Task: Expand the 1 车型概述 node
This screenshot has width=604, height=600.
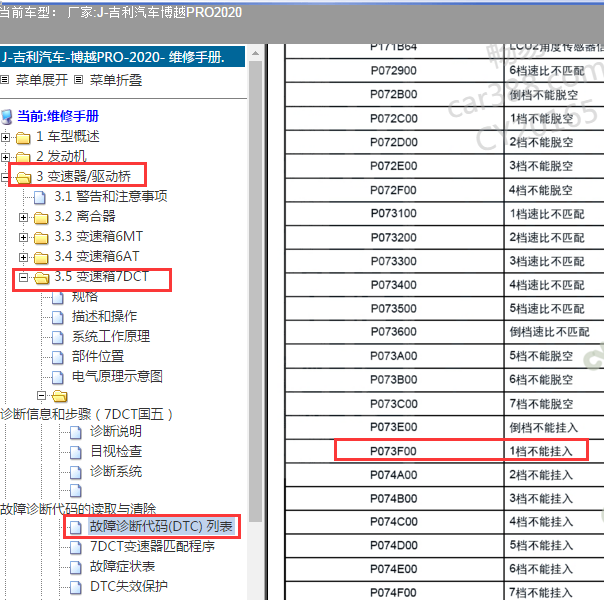Action: [5, 137]
